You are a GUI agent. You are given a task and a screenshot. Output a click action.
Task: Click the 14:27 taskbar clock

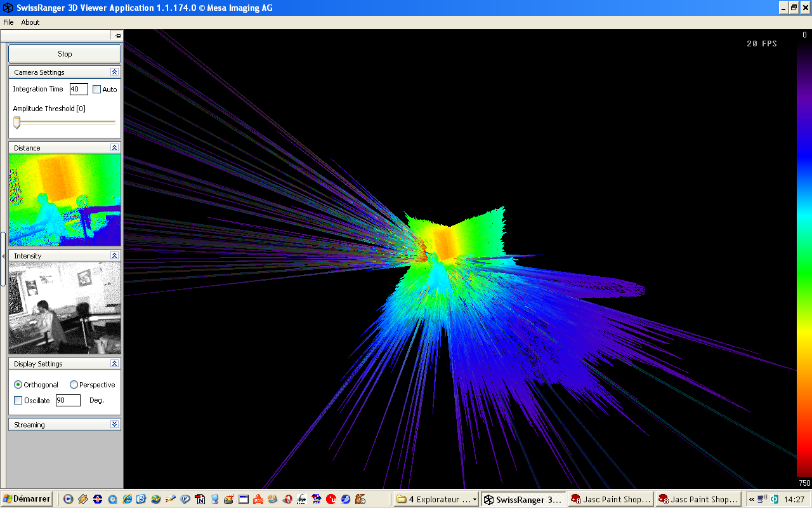pyautogui.click(x=794, y=500)
